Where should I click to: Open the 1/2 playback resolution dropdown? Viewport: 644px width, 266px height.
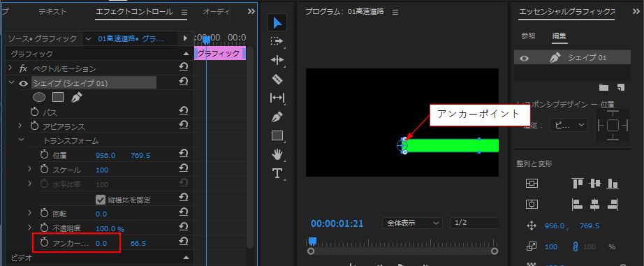474,223
